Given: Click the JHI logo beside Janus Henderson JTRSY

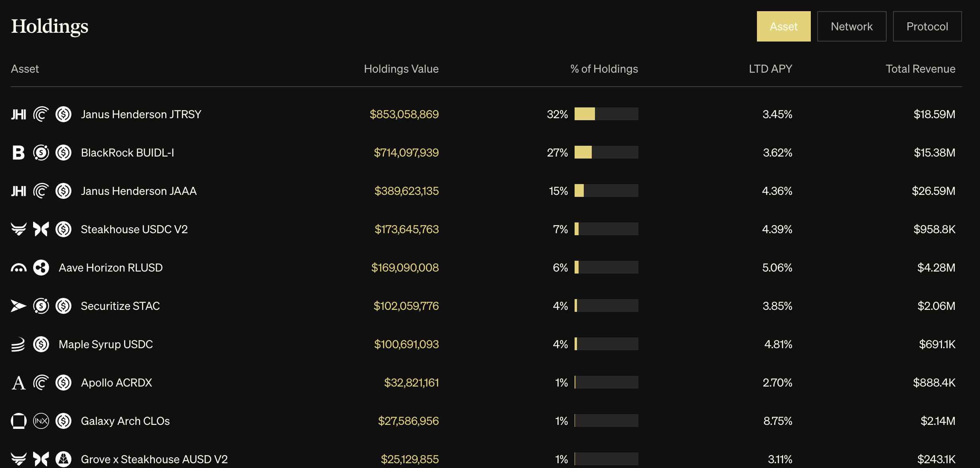Looking at the screenshot, I should (x=18, y=114).
